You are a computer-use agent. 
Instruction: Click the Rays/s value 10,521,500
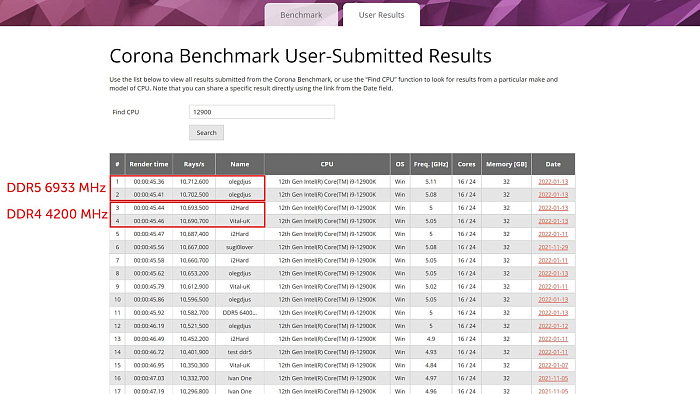194,326
